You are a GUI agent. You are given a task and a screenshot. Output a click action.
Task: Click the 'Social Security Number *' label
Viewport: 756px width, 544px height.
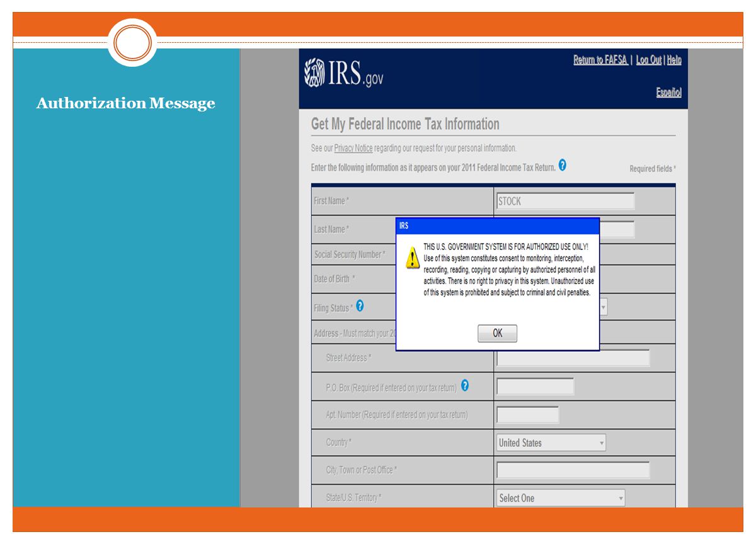(x=350, y=255)
